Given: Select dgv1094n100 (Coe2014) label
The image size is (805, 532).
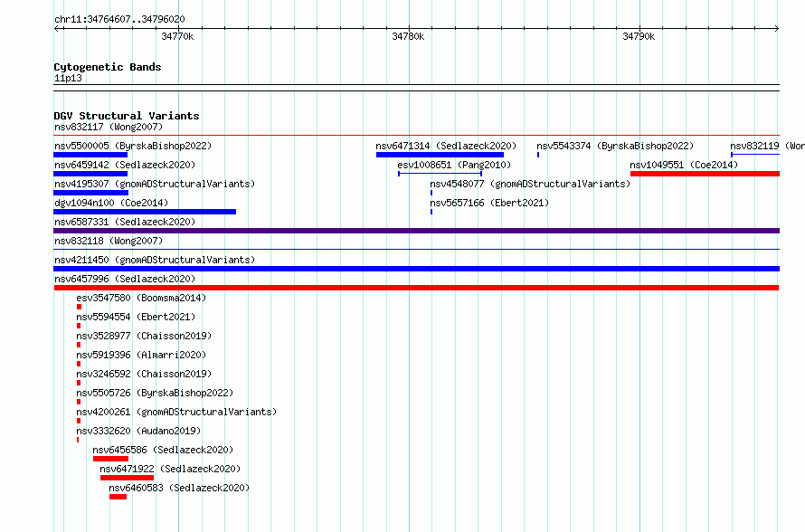Looking at the screenshot, I should (x=111, y=203).
